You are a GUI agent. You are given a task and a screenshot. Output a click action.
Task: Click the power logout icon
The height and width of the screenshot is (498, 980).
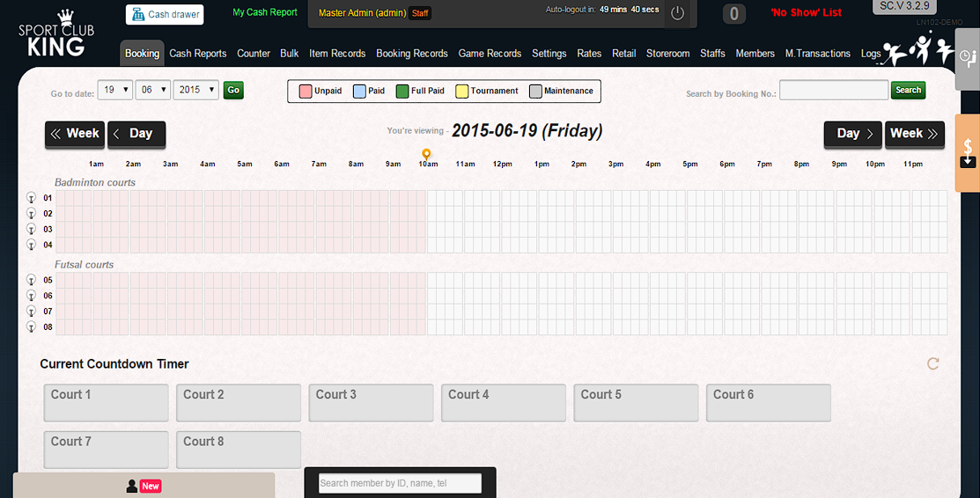677,13
